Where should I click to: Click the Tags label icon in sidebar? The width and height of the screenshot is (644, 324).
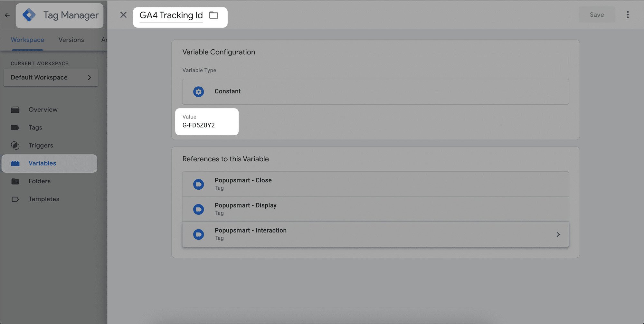pyautogui.click(x=15, y=128)
